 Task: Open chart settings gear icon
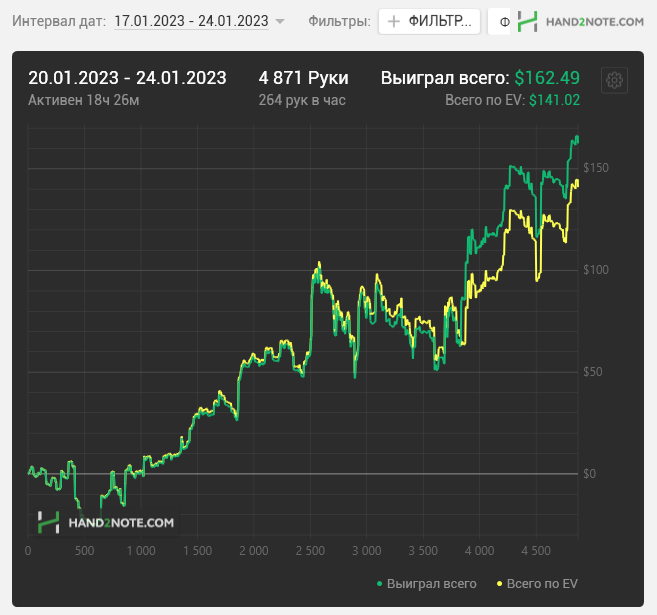pos(614,80)
